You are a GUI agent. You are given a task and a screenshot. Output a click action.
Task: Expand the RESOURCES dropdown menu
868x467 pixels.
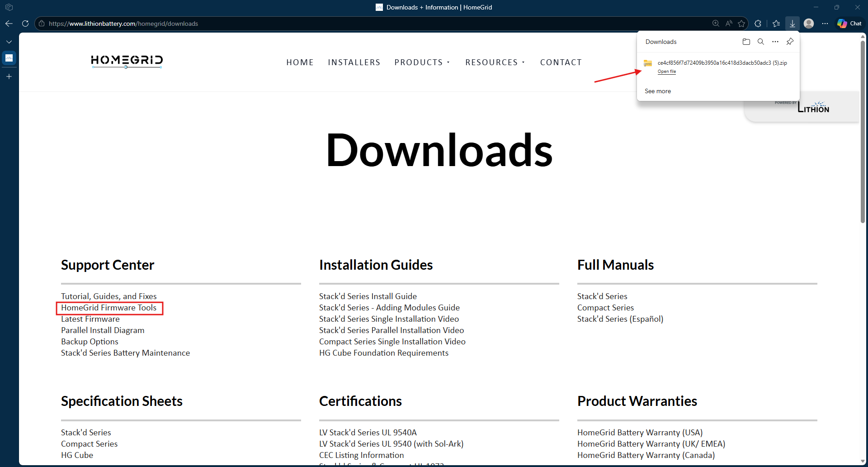(x=495, y=62)
